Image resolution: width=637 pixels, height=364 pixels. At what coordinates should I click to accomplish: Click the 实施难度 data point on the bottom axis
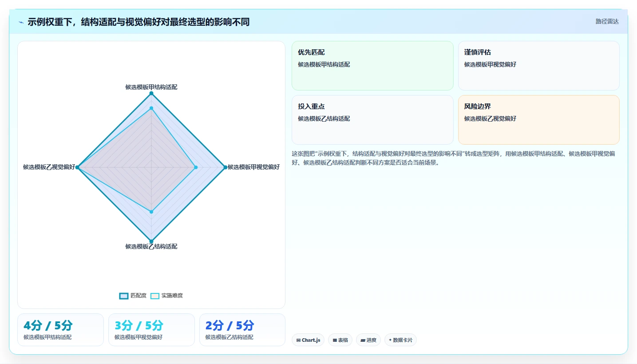click(x=151, y=212)
